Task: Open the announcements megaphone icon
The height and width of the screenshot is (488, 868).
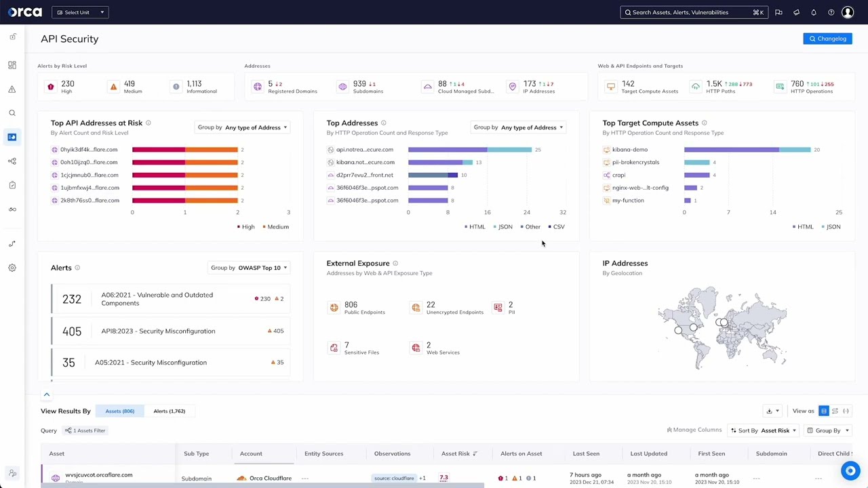Action: coord(796,12)
